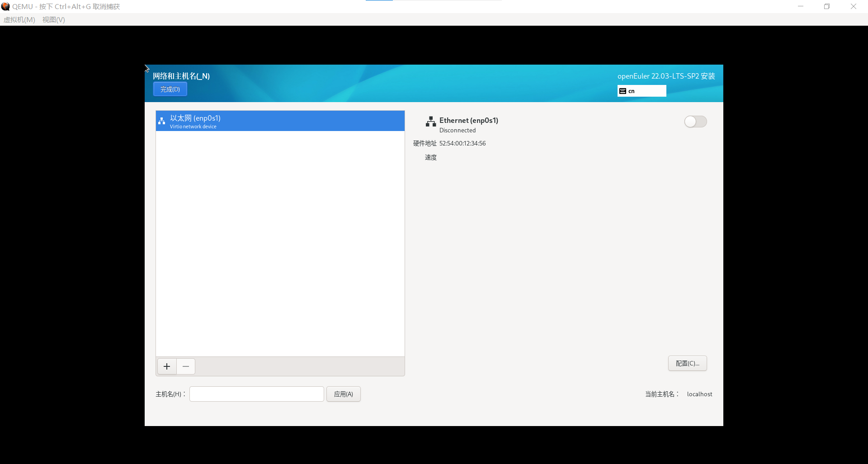
Task: Click the 网络和主机名(_N) page title
Action: [181, 76]
